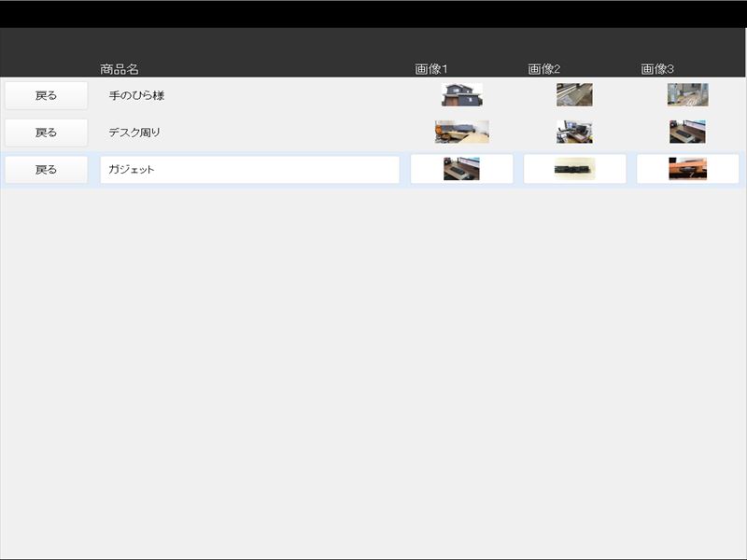Select 画像2 thumbnail in デスク周り row
747x560 pixels.
coord(574,132)
